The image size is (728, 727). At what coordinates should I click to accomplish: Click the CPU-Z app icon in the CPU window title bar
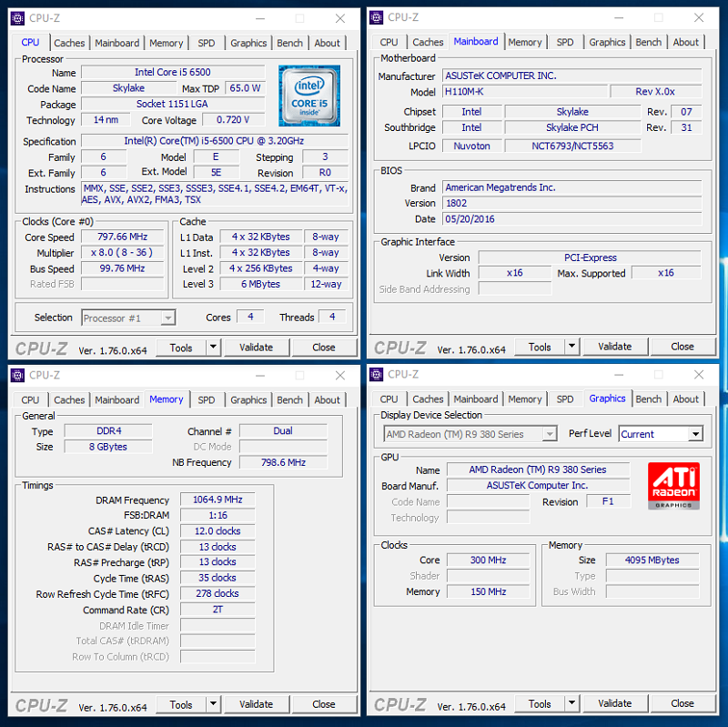tap(17, 18)
